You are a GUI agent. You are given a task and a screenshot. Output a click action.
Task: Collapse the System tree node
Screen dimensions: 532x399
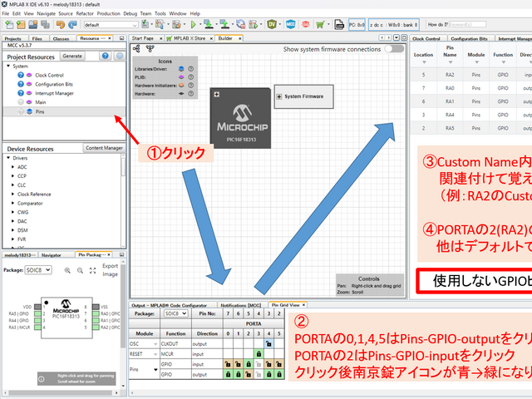(x=8, y=66)
